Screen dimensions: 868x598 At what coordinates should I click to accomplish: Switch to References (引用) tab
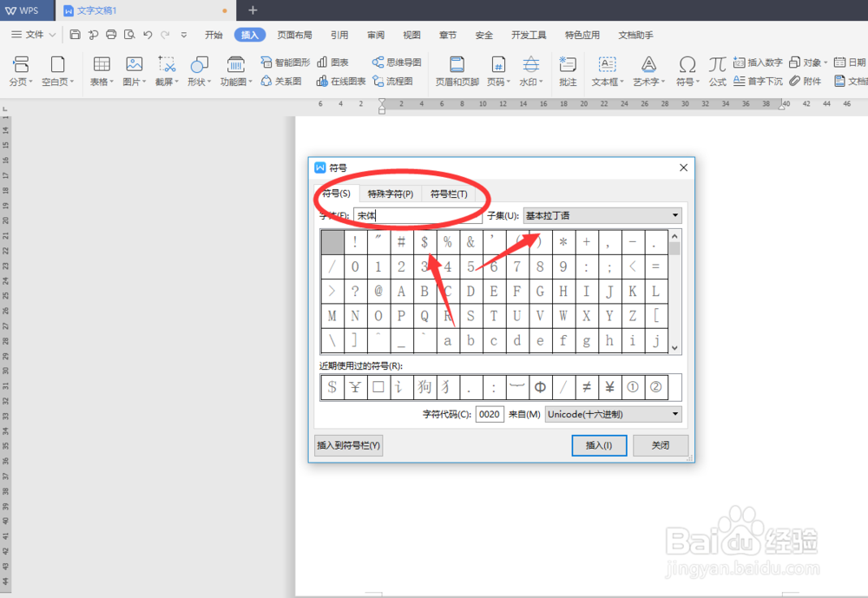[339, 35]
